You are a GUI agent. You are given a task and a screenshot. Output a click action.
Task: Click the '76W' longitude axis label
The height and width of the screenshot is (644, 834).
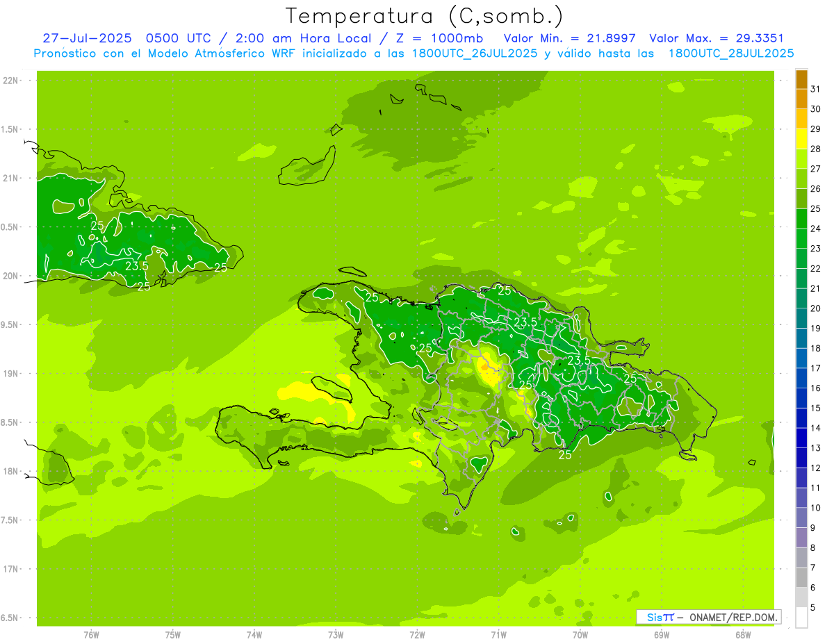(x=91, y=634)
